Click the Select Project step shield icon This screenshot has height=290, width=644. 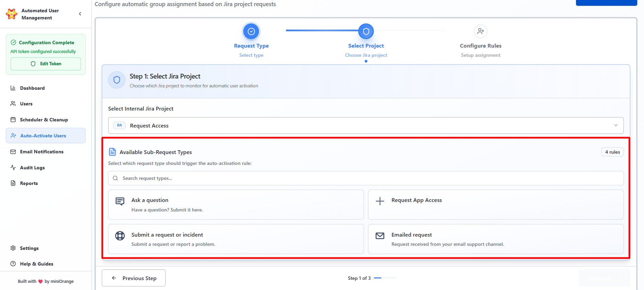(x=366, y=31)
